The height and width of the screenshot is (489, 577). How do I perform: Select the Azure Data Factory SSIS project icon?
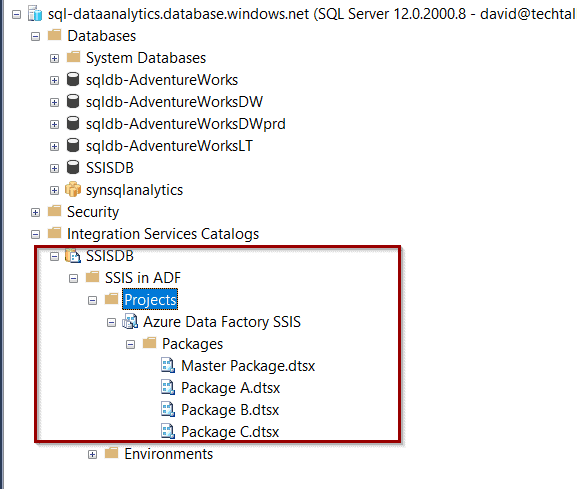(x=130, y=321)
